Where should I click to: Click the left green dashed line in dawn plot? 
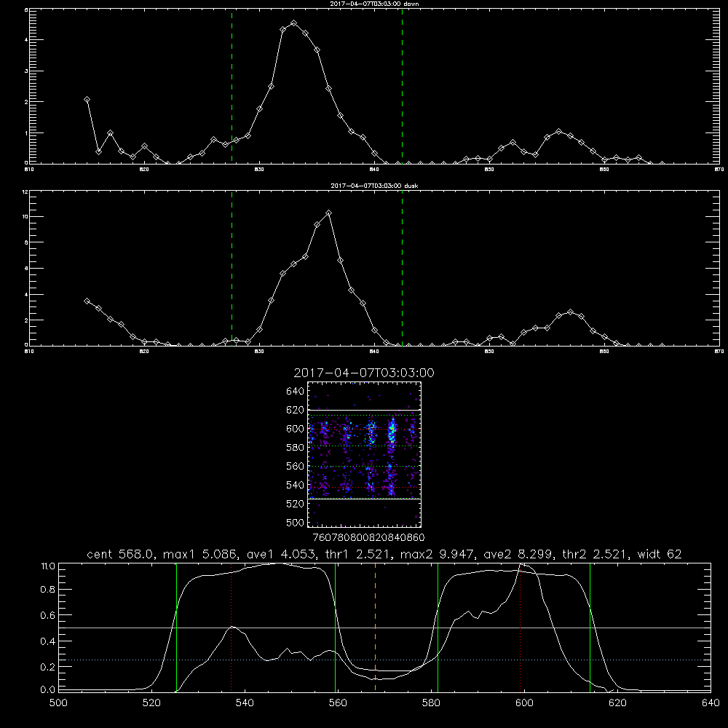[x=232, y=86]
